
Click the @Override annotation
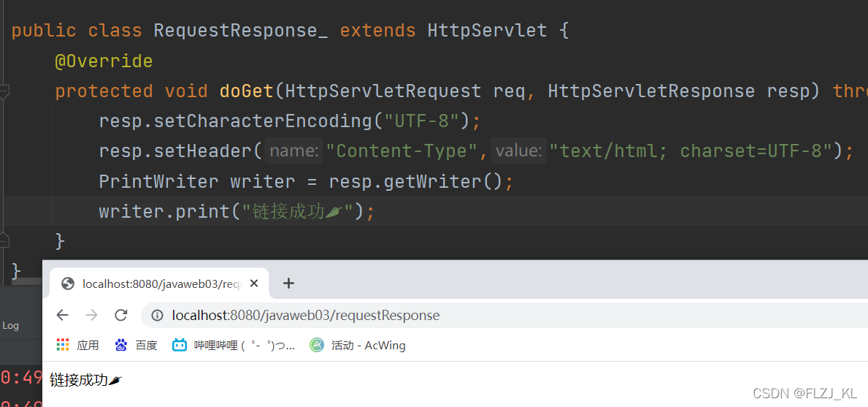tap(104, 61)
